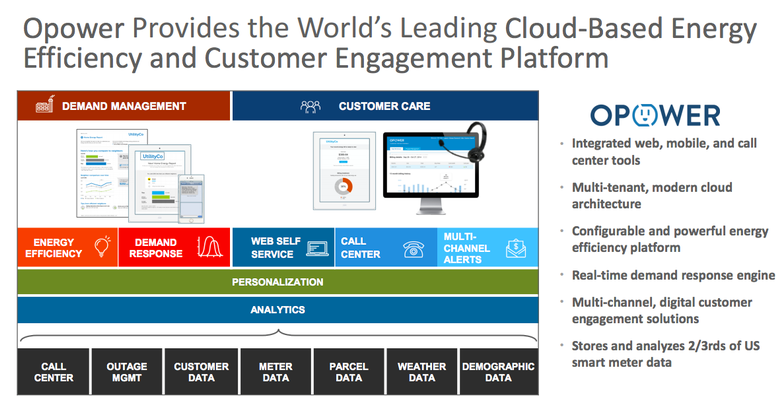The height and width of the screenshot is (407, 776).
Task: Click the black Call Center data box
Action: [53, 372]
